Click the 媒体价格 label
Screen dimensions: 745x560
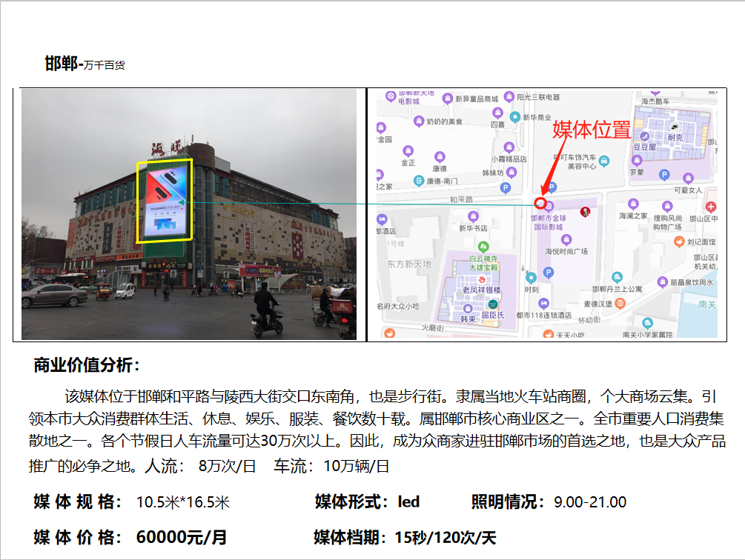tap(77, 537)
